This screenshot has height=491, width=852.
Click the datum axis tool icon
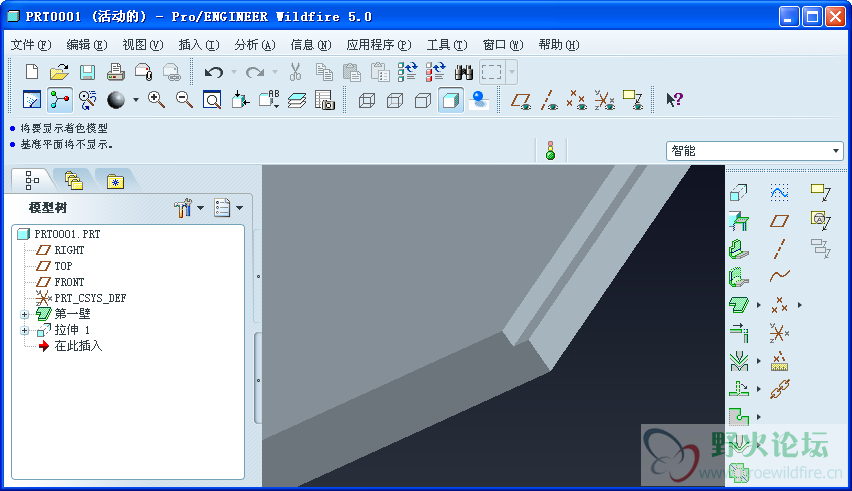click(x=779, y=249)
